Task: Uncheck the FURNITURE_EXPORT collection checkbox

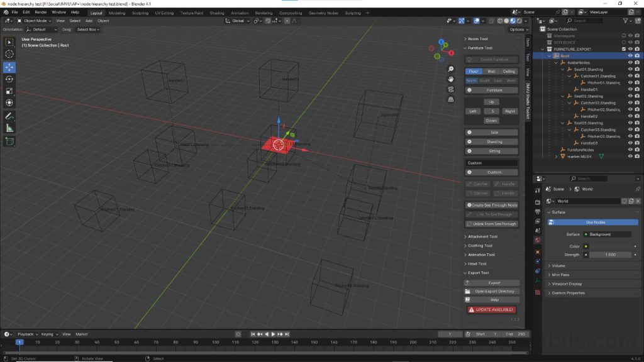Action: tap(624, 48)
